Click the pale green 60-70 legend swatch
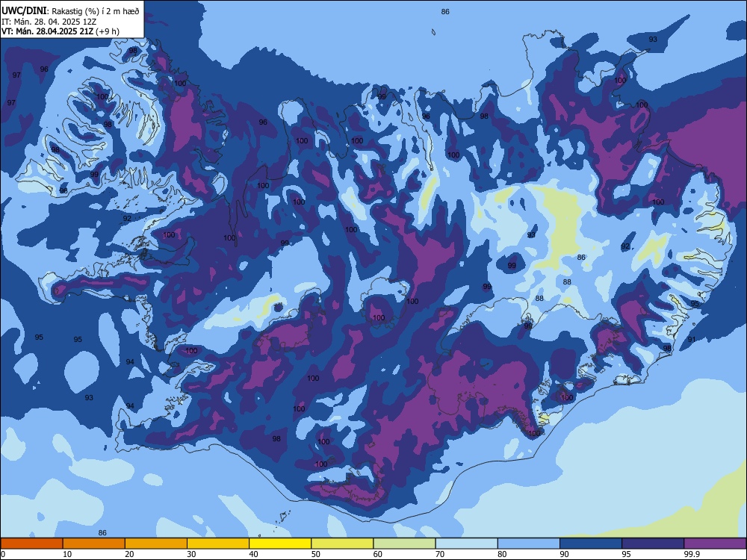This screenshot has width=747, height=560. (404, 544)
